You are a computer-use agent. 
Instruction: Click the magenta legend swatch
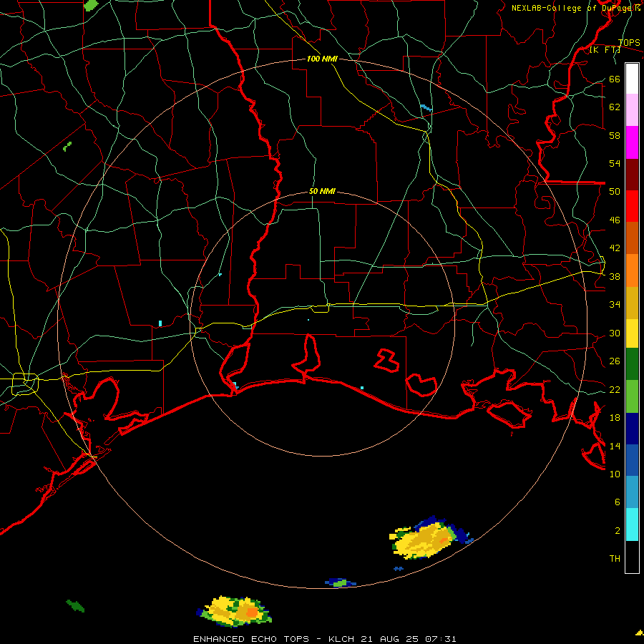(x=632, y=142)
